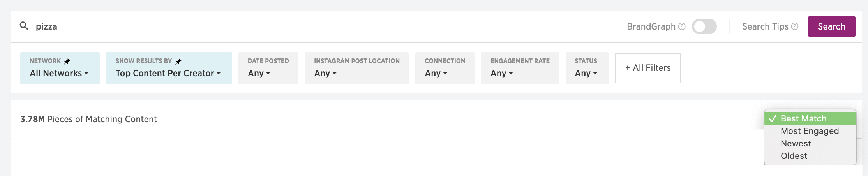Open the Engagement Rate filter dropdown
The height and width of the screenshot is (176, 868).
click(520, 68)
